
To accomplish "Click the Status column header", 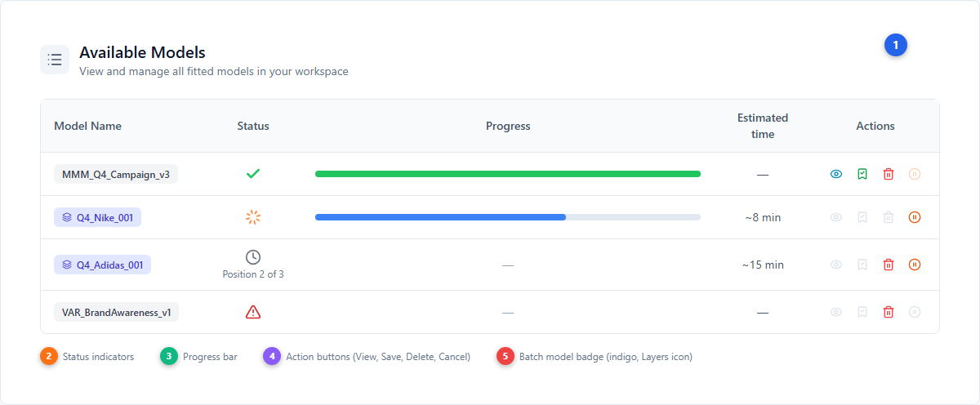I will (253, 126).
